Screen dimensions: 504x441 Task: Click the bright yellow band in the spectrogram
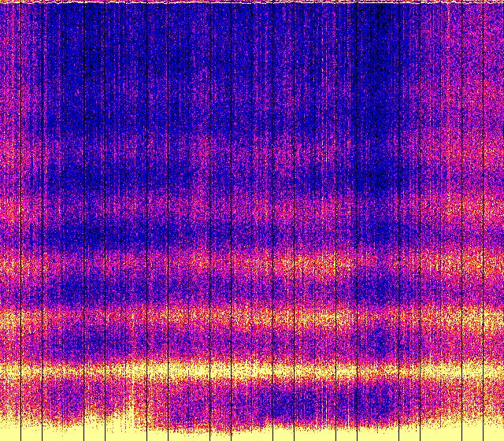[252, 371]
